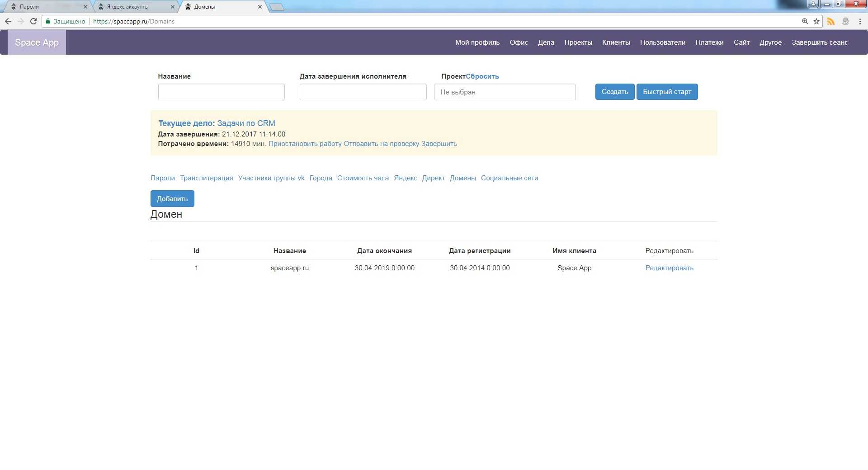Close the Яндекс аккаунты tab
Screen dimensions: 868x470
coord(172,7)
